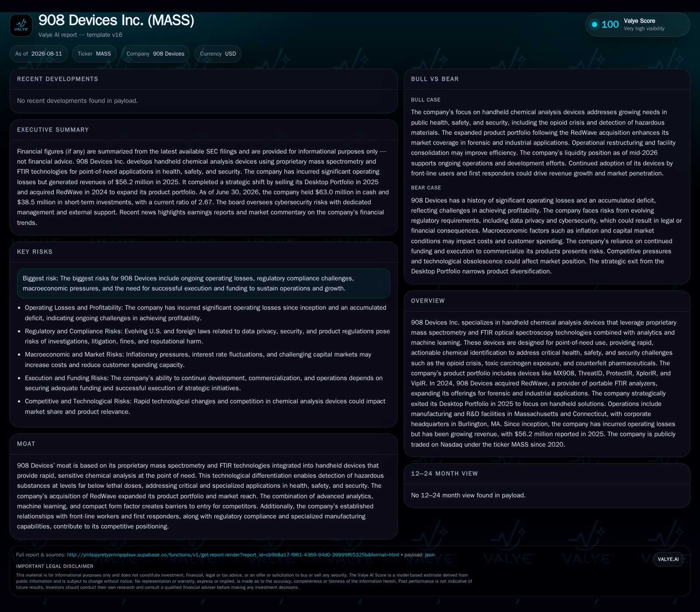Click the 'Execution and Funding Risks' bullet
Image resolution: width=700 pixels, height=612 pixels.
point(204,383)
